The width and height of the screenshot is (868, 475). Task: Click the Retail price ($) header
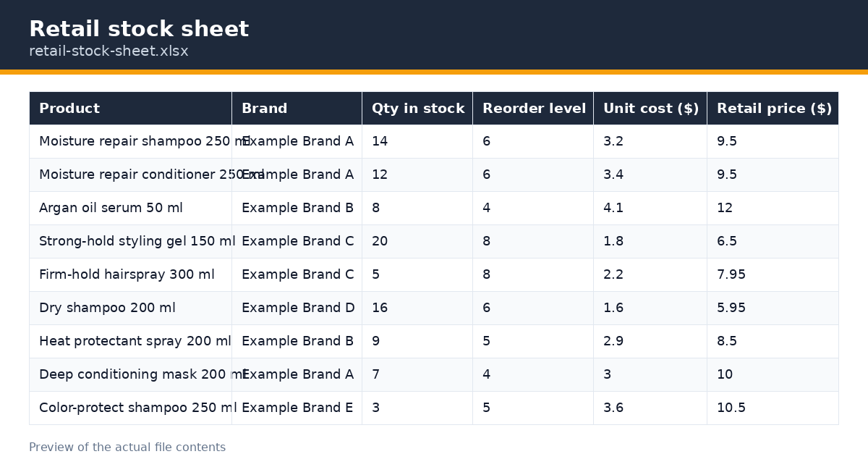[x=773, y=109]
